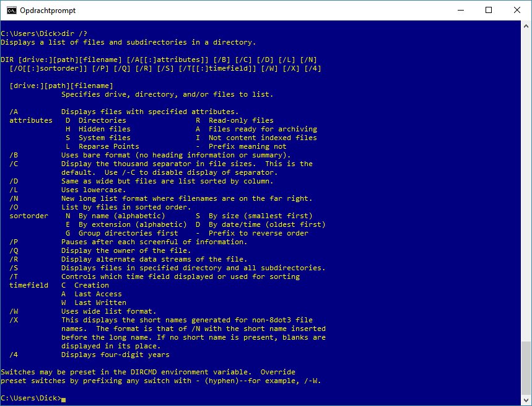
Task: Click 'Displays four-digit years' text
Action: 115,355
